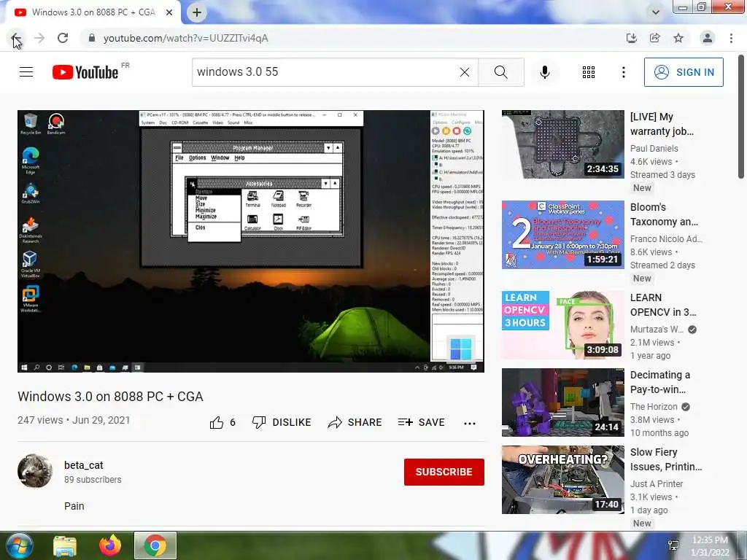Image resolution: width=747 pixels, height=560 pixels.
Task: Open Windows Explorer from taskbar
Action: 65,545
